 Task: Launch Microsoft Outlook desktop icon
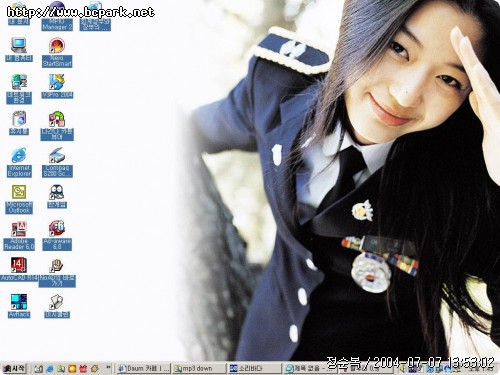pos(19,199)
